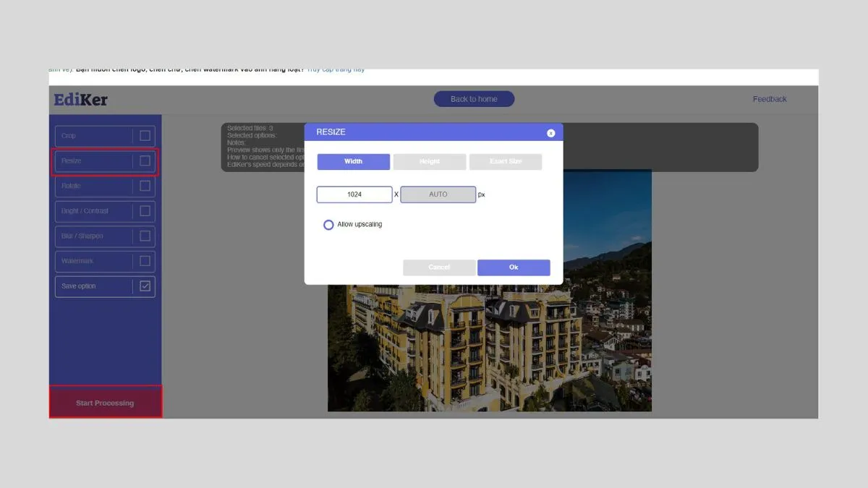
Task: Open the Feedback link
Action: pyautogui.click(x=770, y=99)
